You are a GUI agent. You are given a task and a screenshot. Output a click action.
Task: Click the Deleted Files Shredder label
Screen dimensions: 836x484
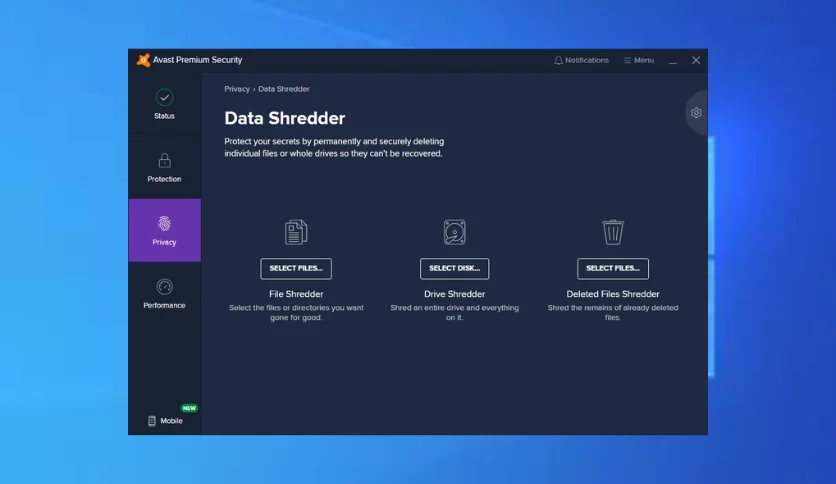tap(613, 294)
